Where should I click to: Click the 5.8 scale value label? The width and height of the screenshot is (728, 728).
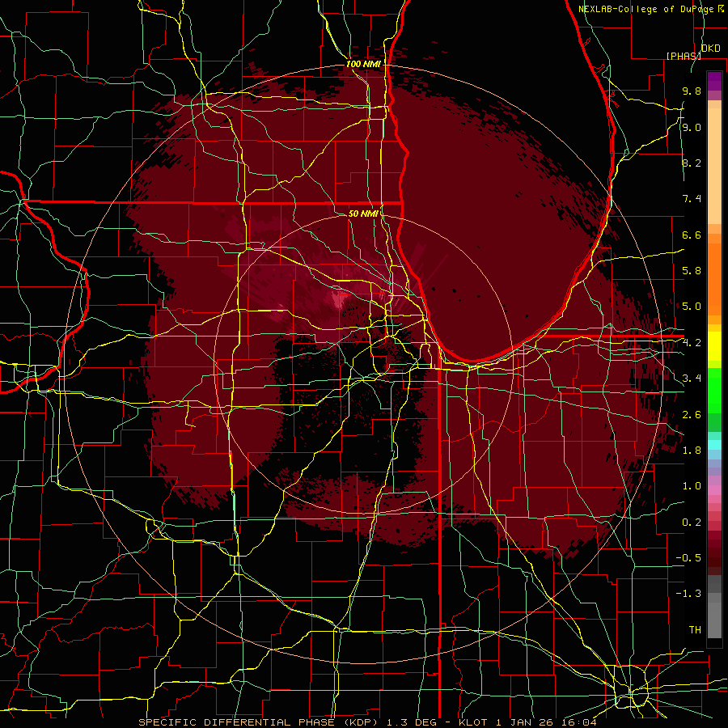[x=692, y=271]
